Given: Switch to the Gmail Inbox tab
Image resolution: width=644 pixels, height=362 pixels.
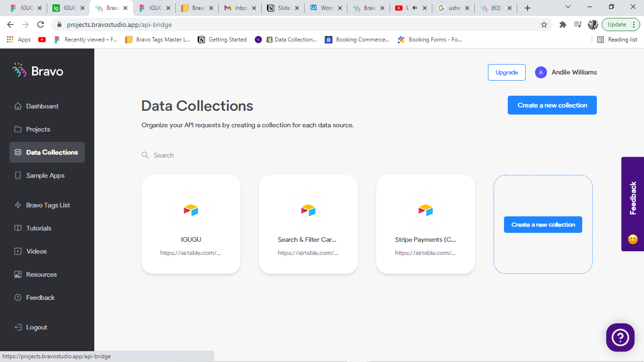Looking at the screenshot, I should (x=240, y=8).
